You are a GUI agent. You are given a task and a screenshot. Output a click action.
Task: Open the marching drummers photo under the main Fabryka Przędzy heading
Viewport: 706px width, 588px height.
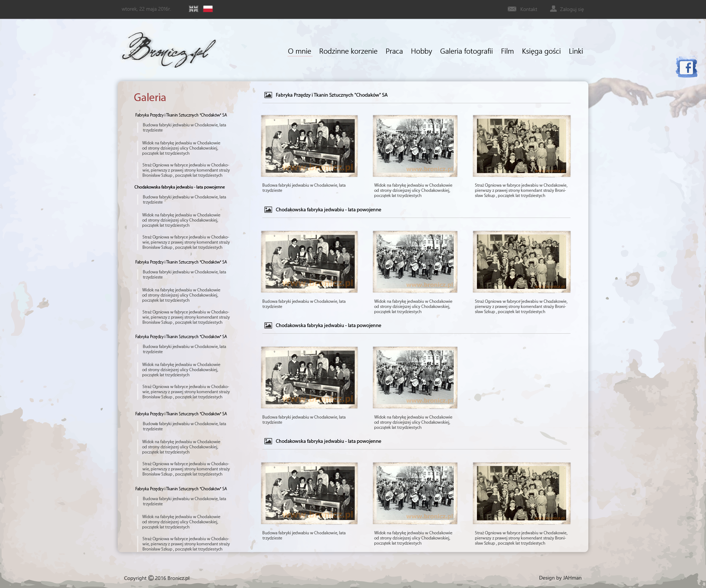(x=415, y=146)
